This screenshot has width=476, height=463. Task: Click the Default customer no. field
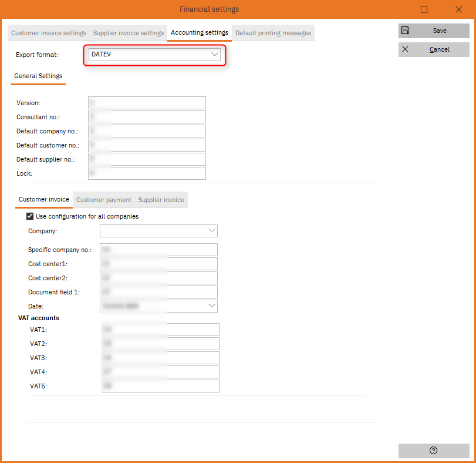(x=147, y=145)
